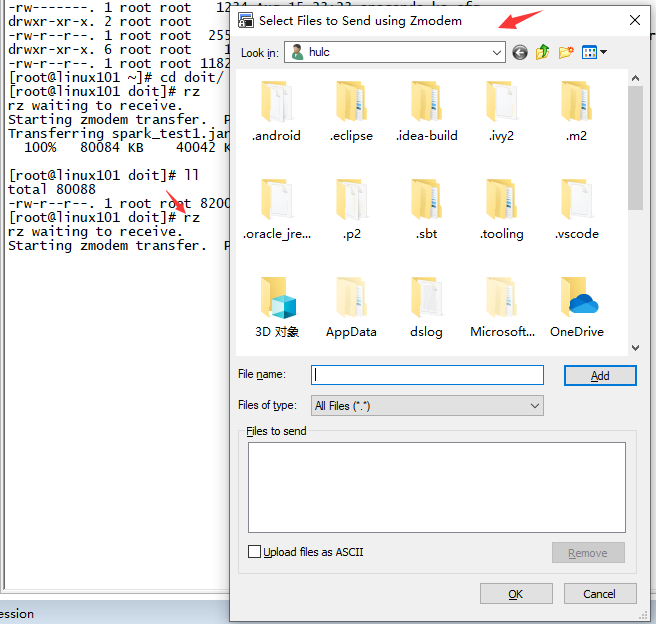This screenshot has width=656, height=624.
Task: Close the Zmodem file dialog
Action: [635, 20]
